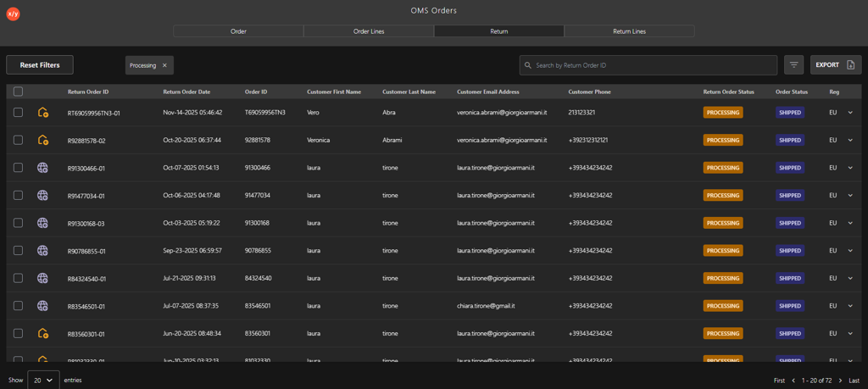This screenshot has height=389, width=868.
Task: Click the Reset Filters button
Action: click(x=40, y=64)
